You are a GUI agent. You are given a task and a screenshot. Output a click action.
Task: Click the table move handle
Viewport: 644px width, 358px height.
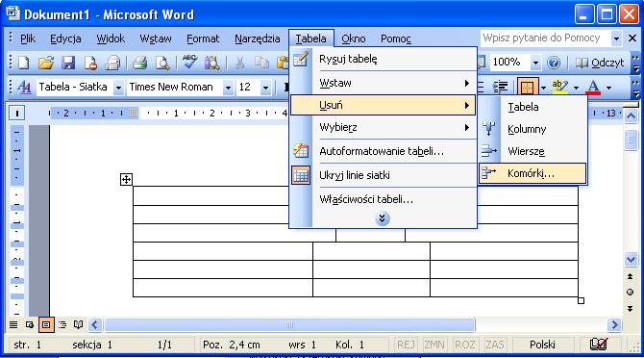[126, 179]
